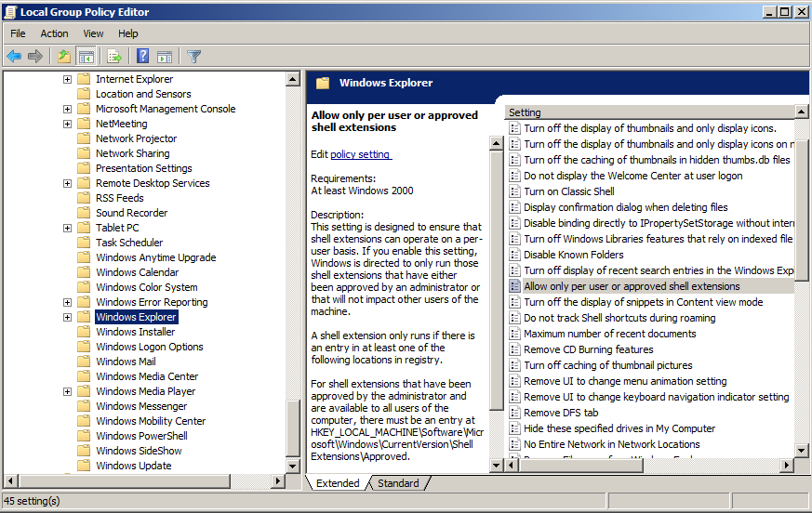Image resolution: width=812 pixels, height=513 pixels.
Task: Expand the Internet Explorer tree node
Action: click(x=67, y=79)
